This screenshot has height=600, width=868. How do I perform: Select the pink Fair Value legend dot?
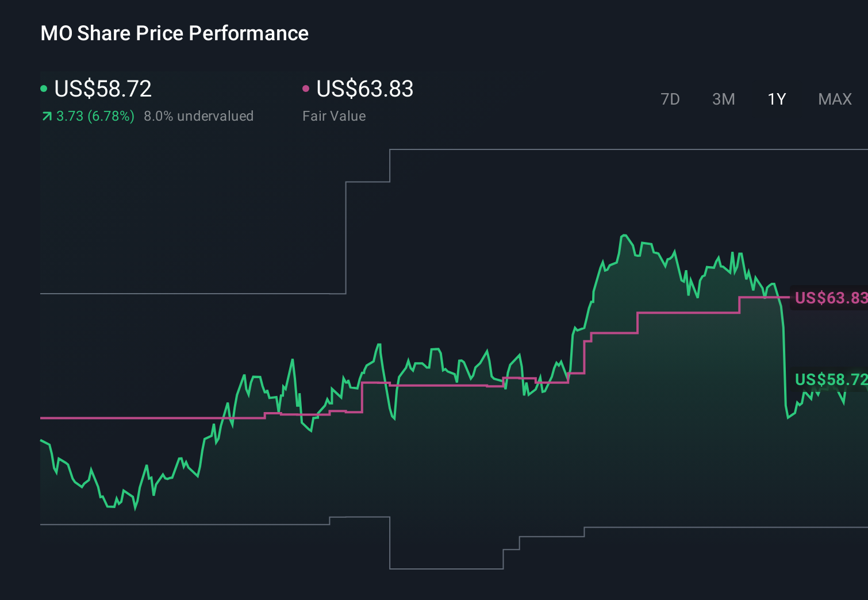[x=306, y=88]
